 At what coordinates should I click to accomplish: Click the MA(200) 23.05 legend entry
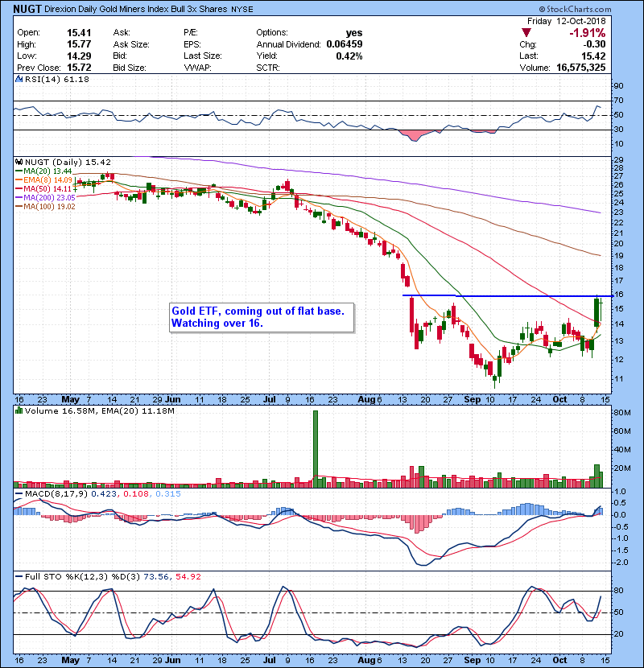(46, 198)
